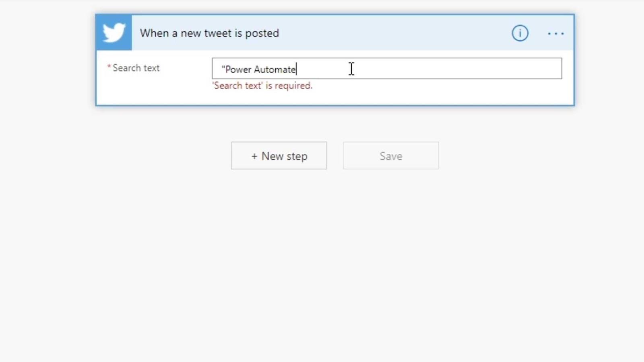The width and height of the screenshot is (644, 362).
Task: Click the plus sign in New step
Action: coord(254,156)
